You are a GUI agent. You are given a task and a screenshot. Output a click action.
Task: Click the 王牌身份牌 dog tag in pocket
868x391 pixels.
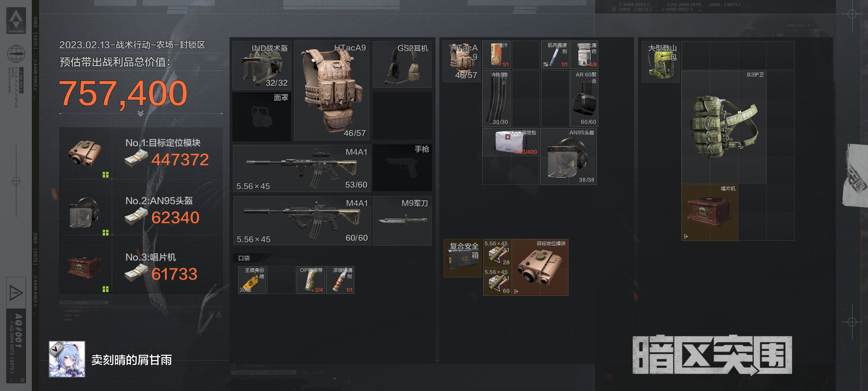click(252, 280)
